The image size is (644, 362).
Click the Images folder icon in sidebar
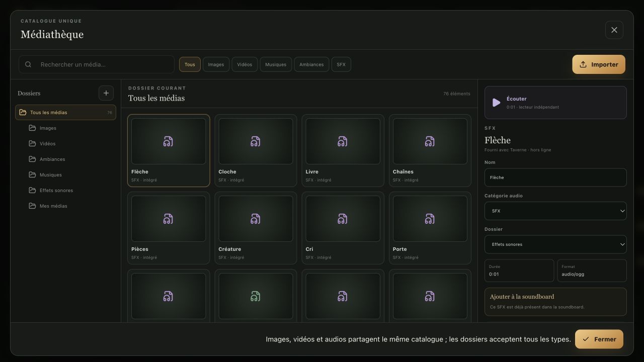click(x=33, y=128)
